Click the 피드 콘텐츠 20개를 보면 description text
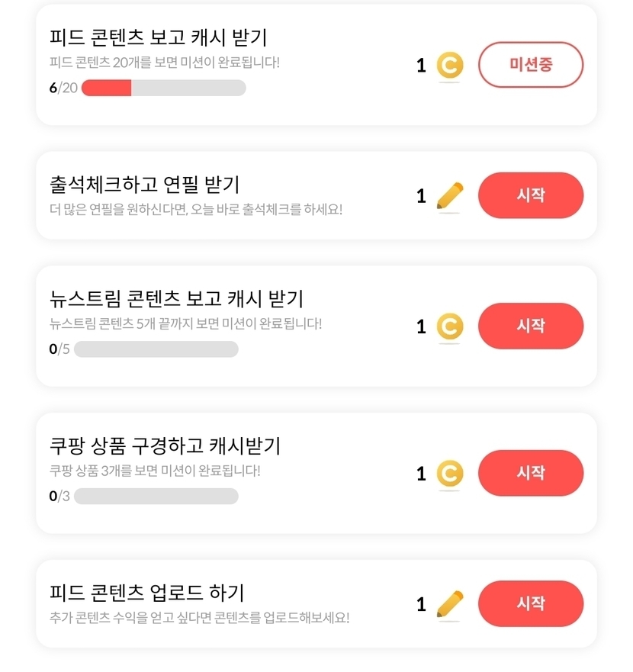The height and width of the screenshot is (672, 633). point(164,62)
